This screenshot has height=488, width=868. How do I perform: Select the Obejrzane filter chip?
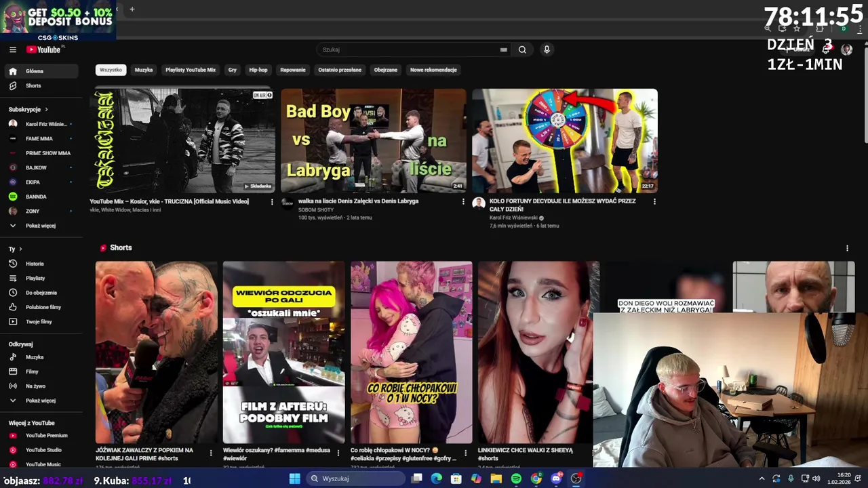coord(386,70)
